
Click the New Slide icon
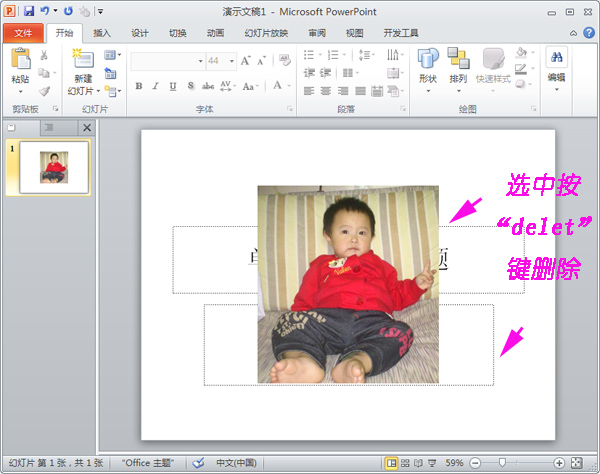[x=83, y=60]
